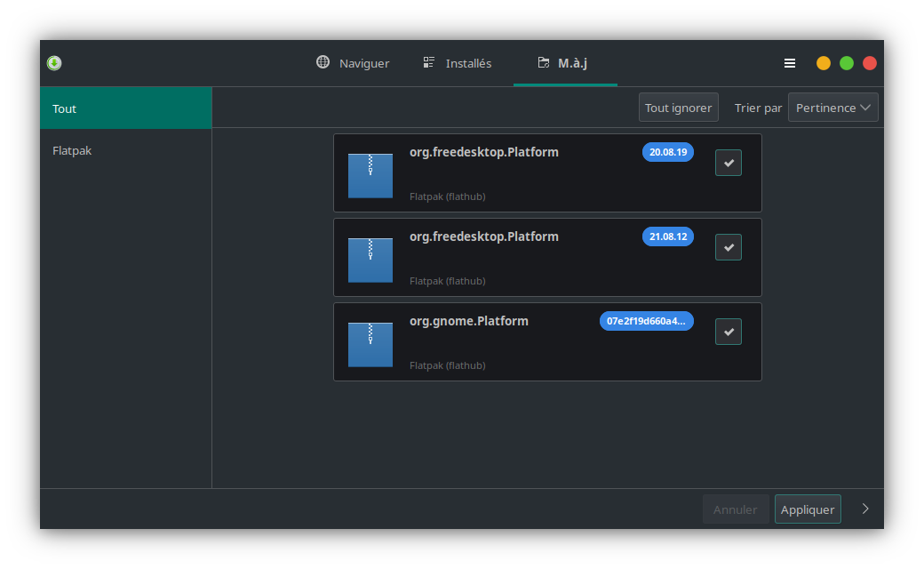Open the hamburger menu
Screen dimensions: 924x569
790,63
